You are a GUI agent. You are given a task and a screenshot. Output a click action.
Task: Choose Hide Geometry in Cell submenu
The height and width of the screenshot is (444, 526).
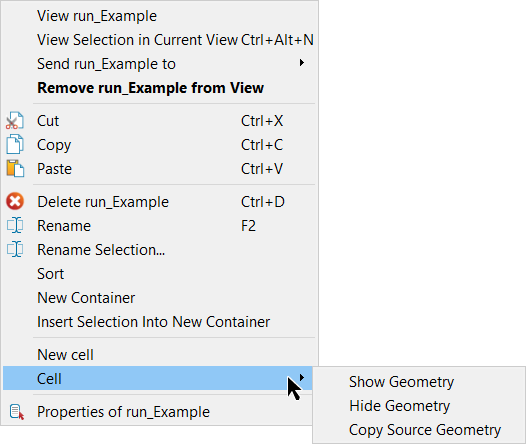(x=400, y=406)
